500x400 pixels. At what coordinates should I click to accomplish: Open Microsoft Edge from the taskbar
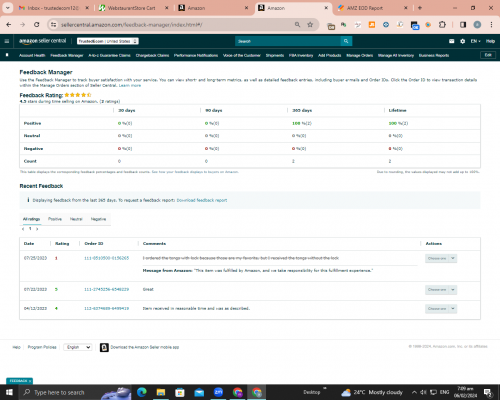pos(142,392)
